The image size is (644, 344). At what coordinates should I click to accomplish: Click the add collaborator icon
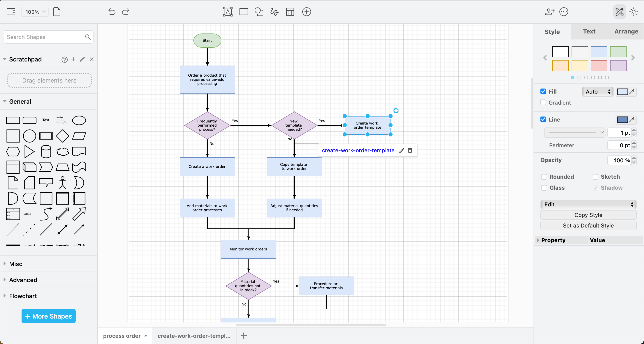(x=550, y=12)
